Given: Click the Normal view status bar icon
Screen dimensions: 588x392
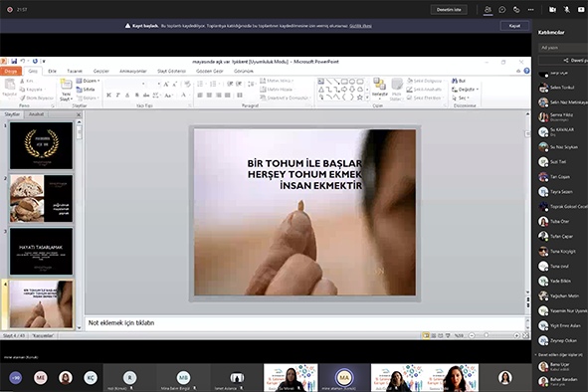Looking at the screenshot, I should [x=426, y=335].
